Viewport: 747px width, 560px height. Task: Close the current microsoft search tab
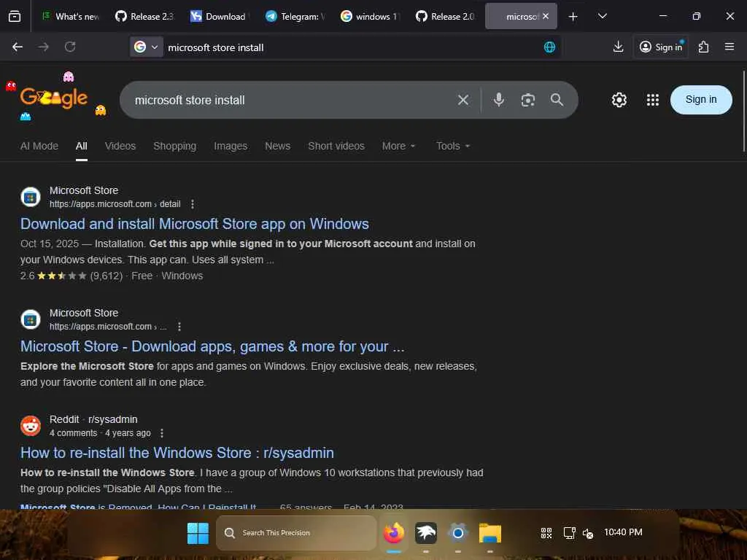tap(546, 16)
